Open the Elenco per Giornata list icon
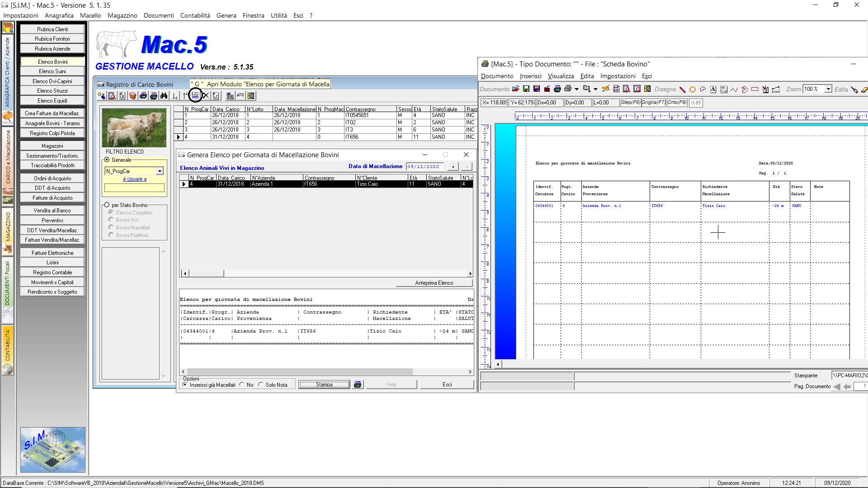Viewport: 868px width, 488px height. pos(195,96)
